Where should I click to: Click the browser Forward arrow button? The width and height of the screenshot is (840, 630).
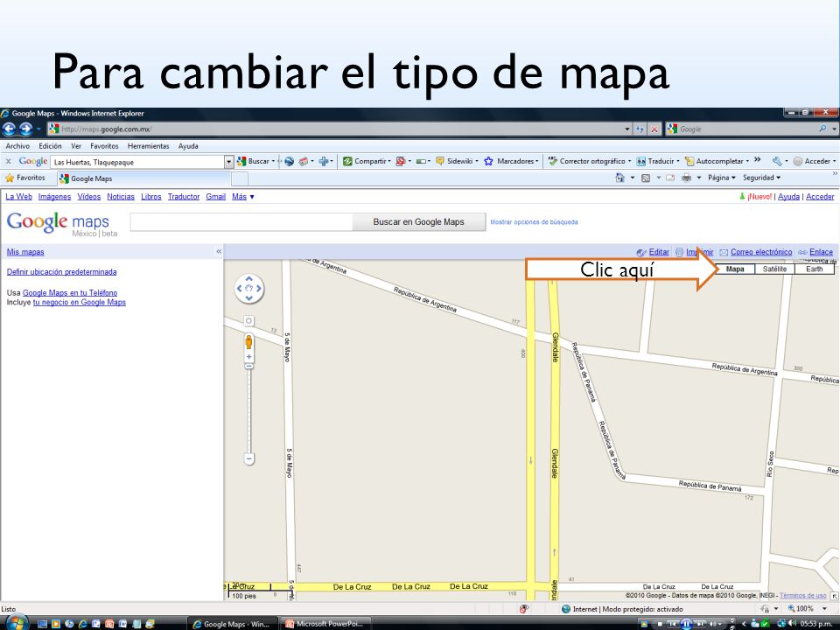pyautogui.click(x=25, y=129)
